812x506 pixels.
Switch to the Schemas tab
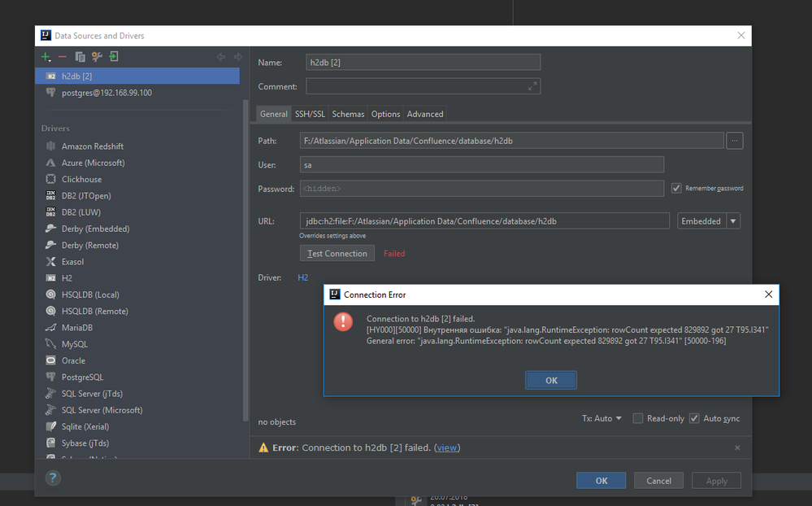click(348, 114)
